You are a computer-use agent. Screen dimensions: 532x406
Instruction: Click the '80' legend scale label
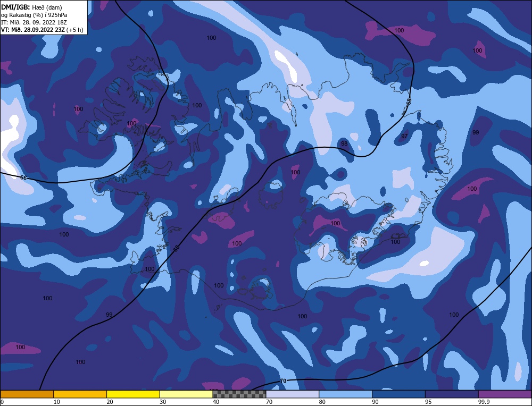tap(322, 402)
